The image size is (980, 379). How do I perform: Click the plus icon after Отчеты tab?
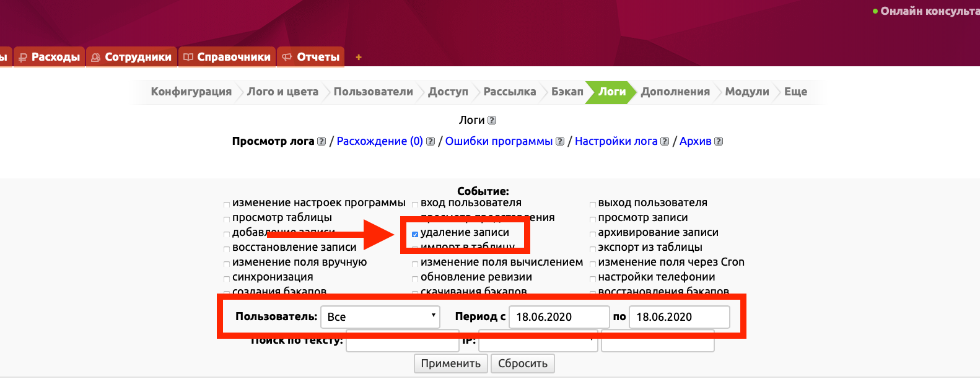[358, 57]
